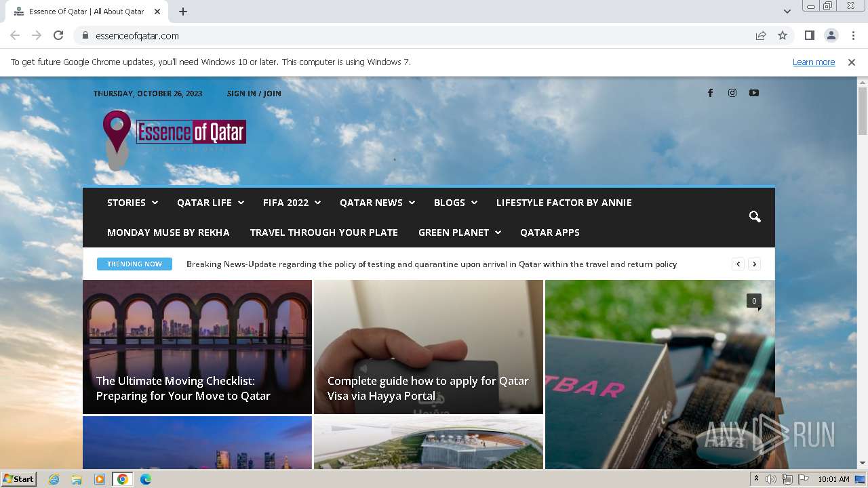Viewport: 868px width, 488px height.
Task: Open the Windows Start menu
Action: point(18,479)
